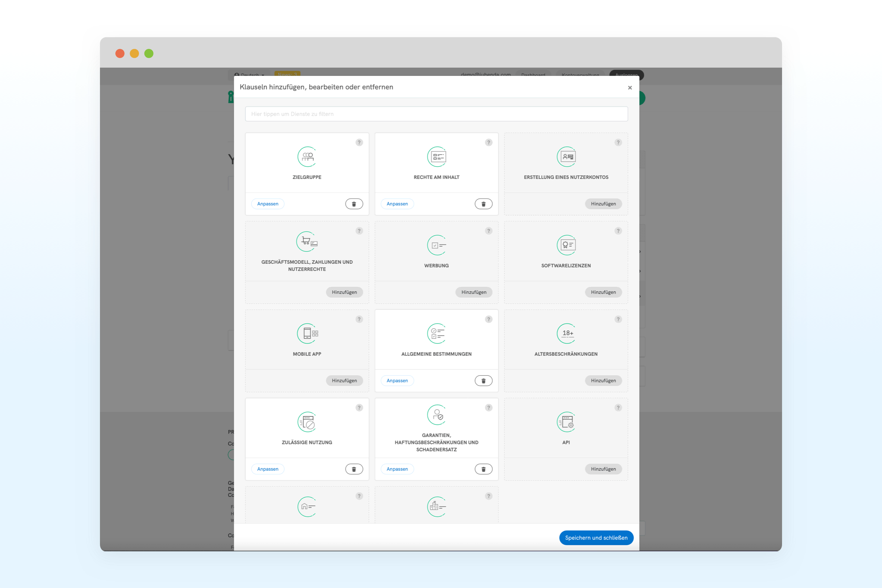Click trash icon on Rechte am Inhalt card
This screenshot has width=882, height=588.
click(483, 204)
